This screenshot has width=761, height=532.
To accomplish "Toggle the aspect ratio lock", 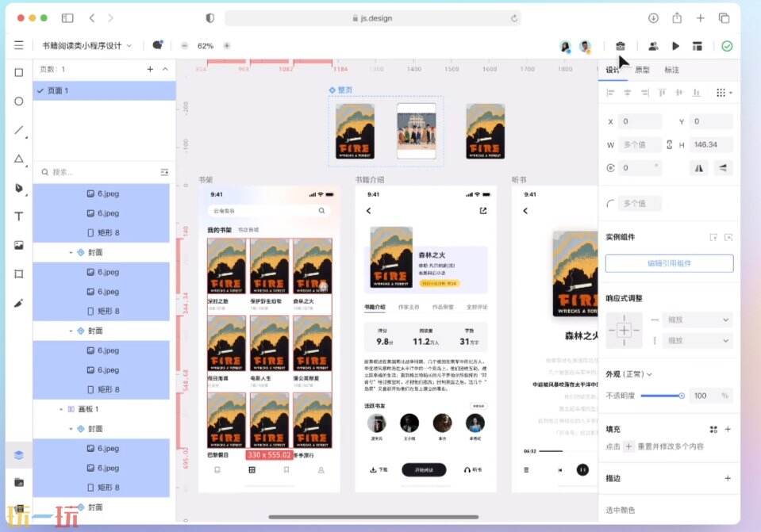I will 669,144.
